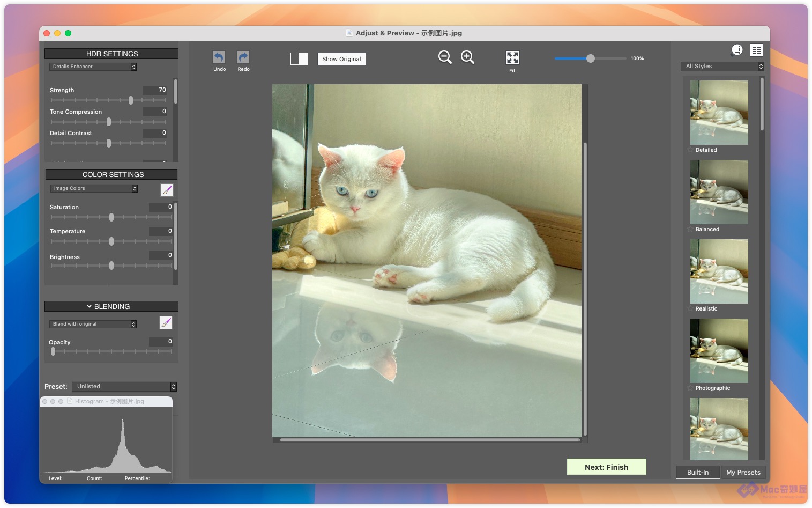Image resolution: width=812 pixels, height=508 pixels.
Task: Click the Strength slider track
Action: pos(108,100)
